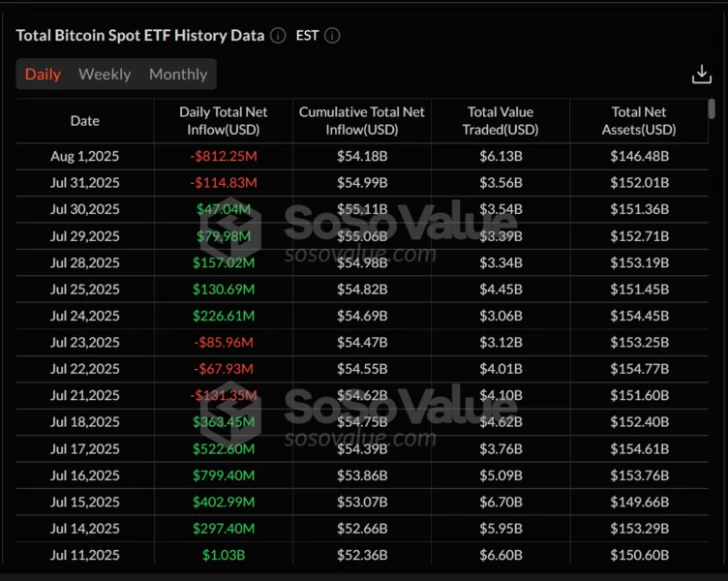
Task: Click the $152.40B net assets cell
Action: click(x=639, y=421)
